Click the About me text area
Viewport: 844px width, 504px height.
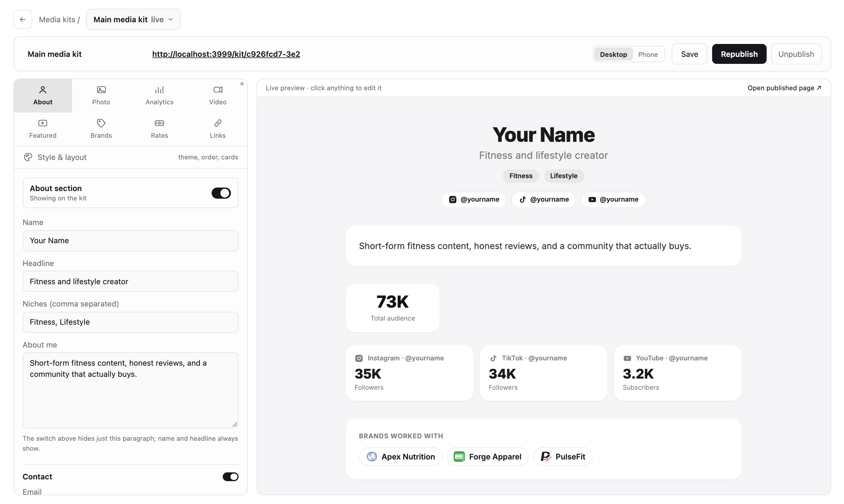point(131,390)
